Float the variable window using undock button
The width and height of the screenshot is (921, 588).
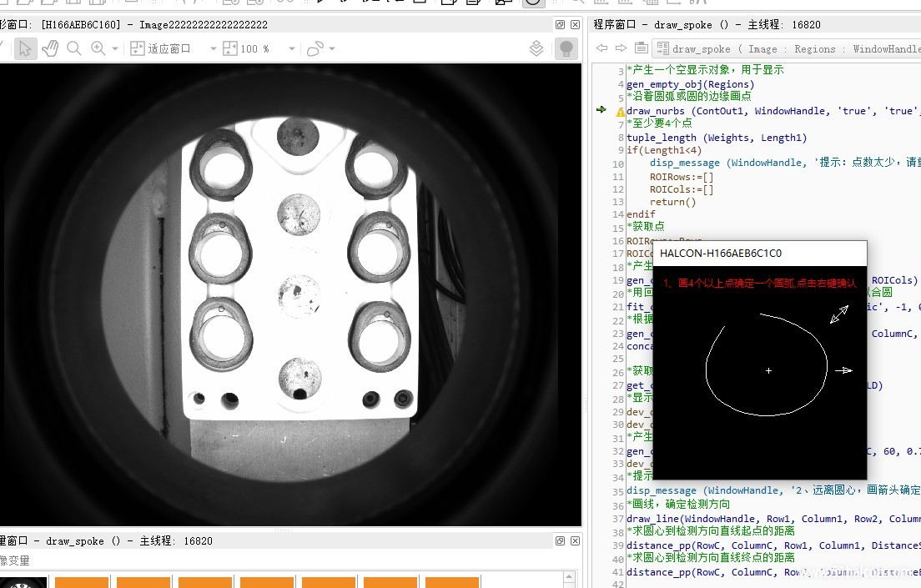click(x=560, y=540)
